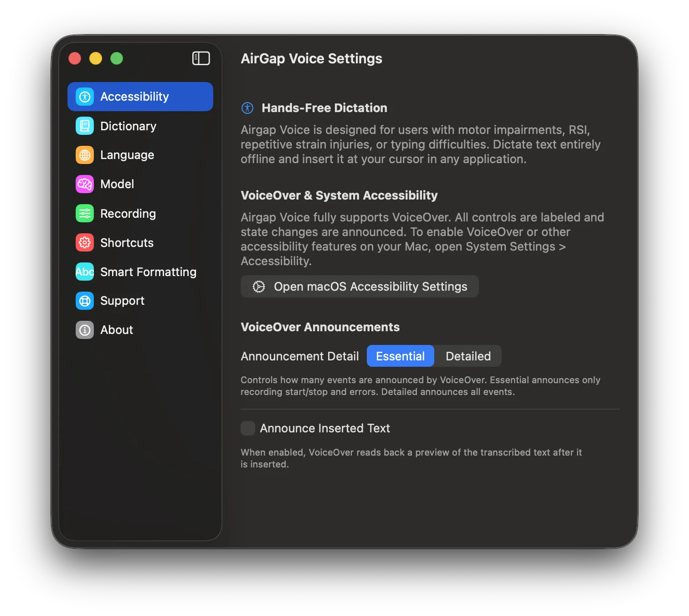Go to the Model settings

[140, 184]
